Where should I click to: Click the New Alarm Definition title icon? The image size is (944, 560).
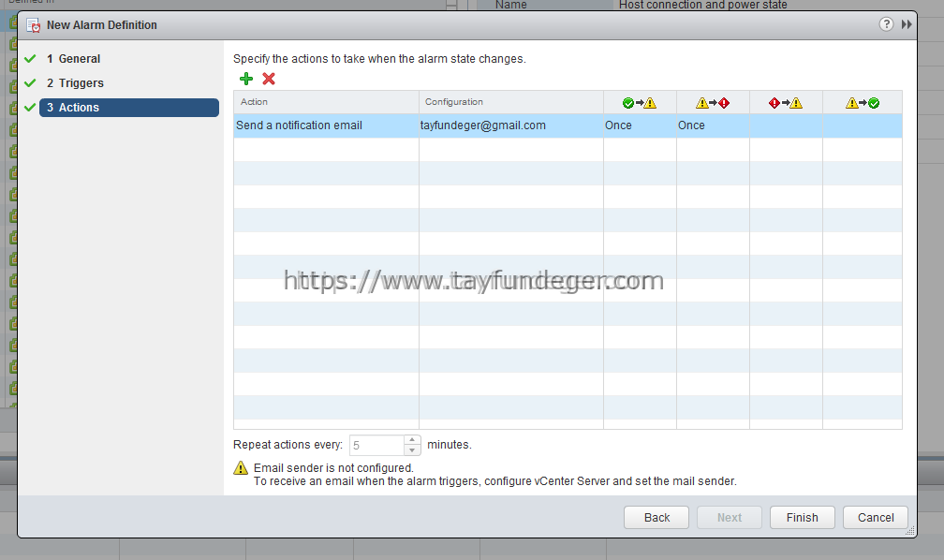33,25
